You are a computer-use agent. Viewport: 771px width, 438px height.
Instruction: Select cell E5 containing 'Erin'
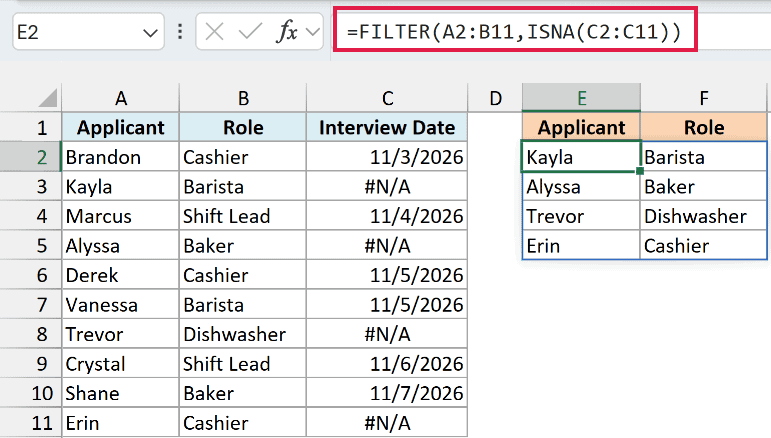(x=581, y=246)
